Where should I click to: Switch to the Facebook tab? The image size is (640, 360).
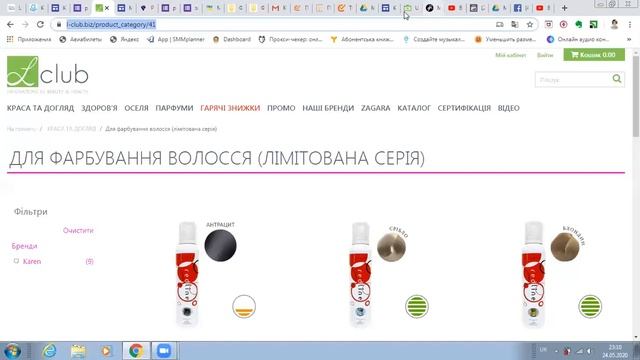[520, 8]
